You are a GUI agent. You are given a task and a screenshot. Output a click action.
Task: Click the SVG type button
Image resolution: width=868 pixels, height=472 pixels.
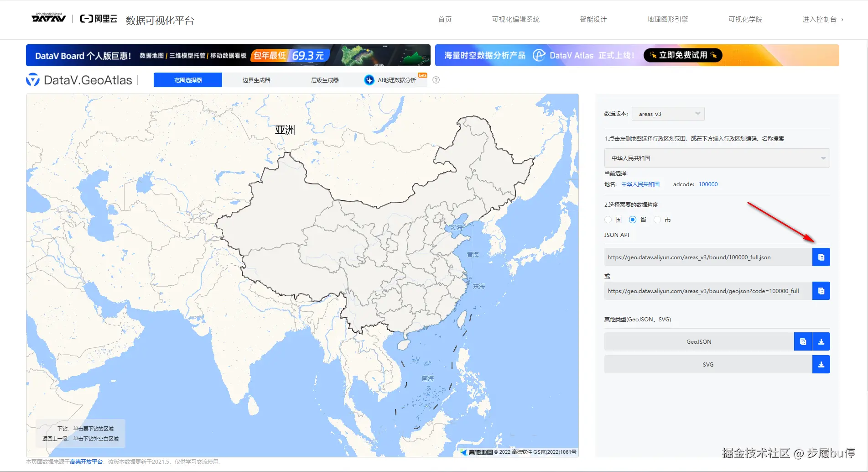(708, 364)
